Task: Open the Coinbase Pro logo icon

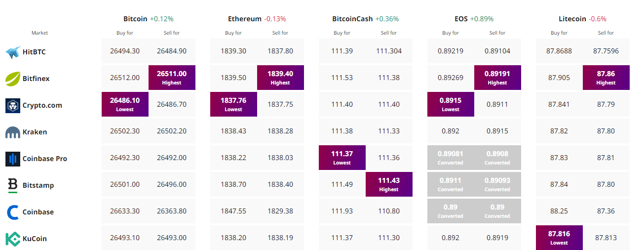Action: [x=12, y=159]
